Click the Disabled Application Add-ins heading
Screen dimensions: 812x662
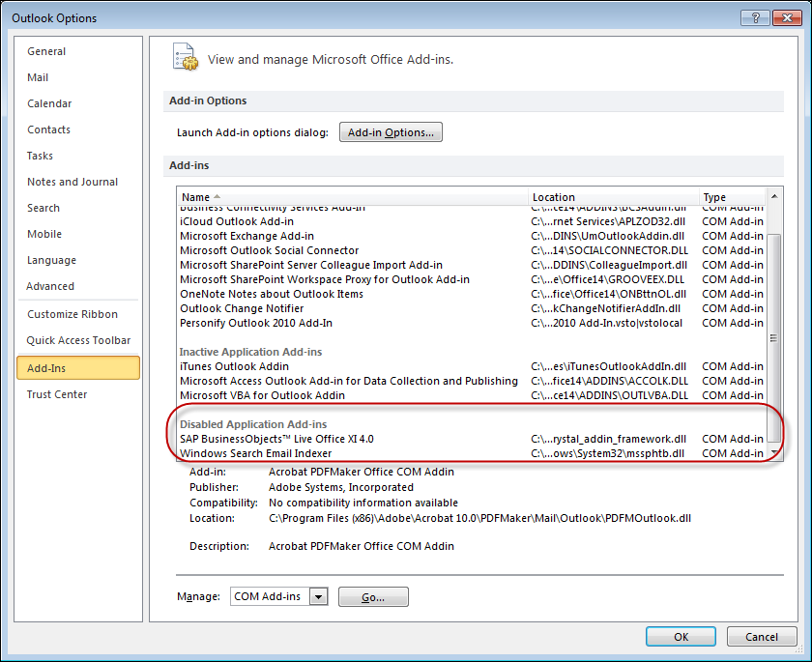pos(253,424)
